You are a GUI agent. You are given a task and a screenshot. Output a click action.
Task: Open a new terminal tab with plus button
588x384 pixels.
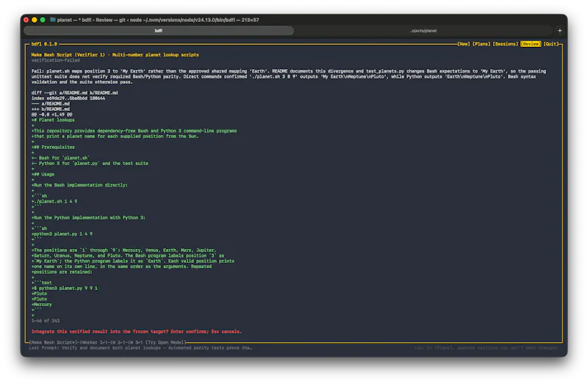(x=559, y=31)
